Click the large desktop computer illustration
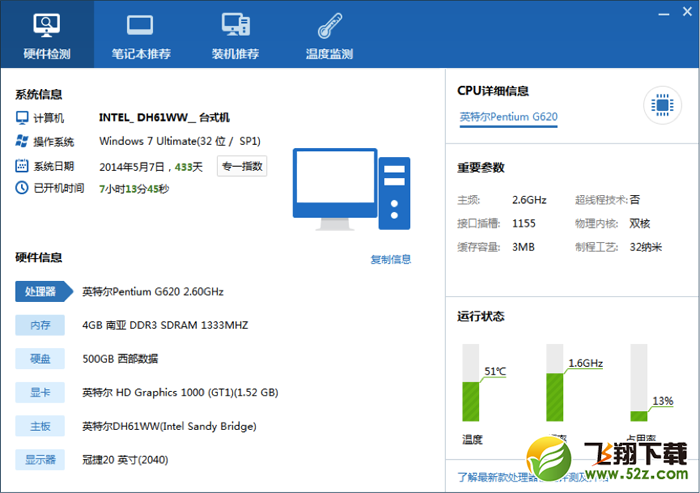 point(351,189)
